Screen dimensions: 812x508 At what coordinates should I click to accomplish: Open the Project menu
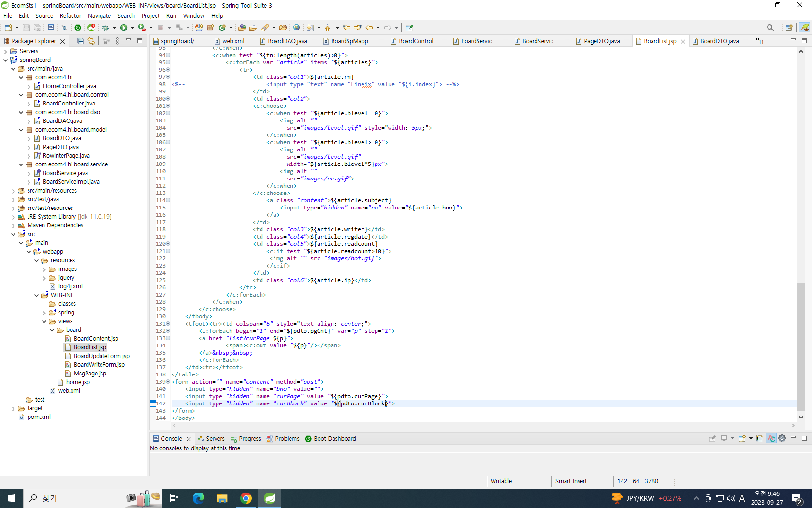[x=150, y=15]
